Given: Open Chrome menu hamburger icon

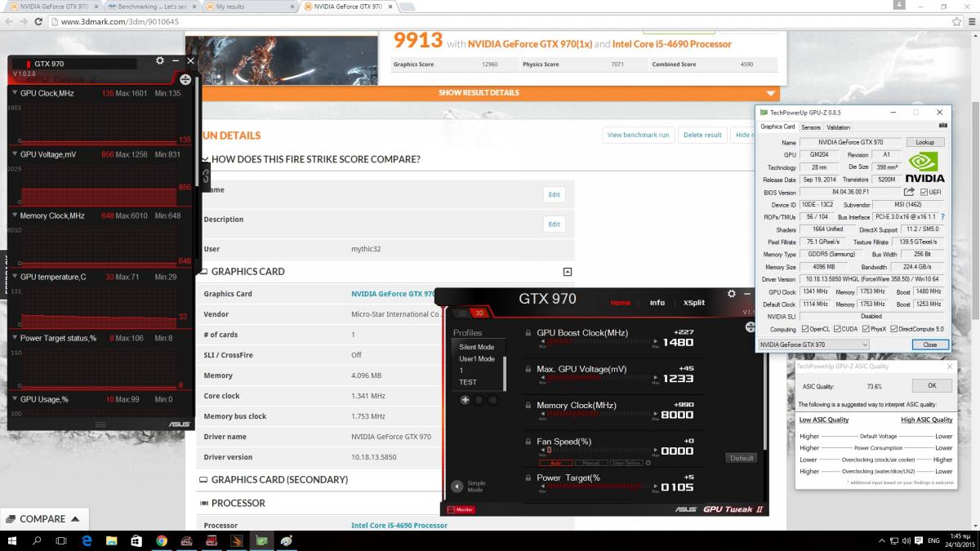Looking at the screenshot, I should tap(970, 22).
